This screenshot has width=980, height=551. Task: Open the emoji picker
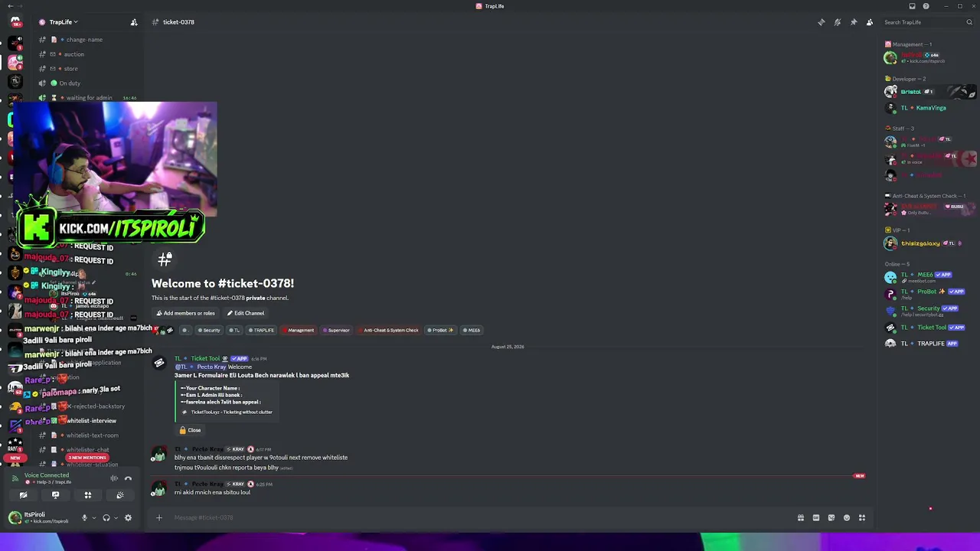(847, 518)
